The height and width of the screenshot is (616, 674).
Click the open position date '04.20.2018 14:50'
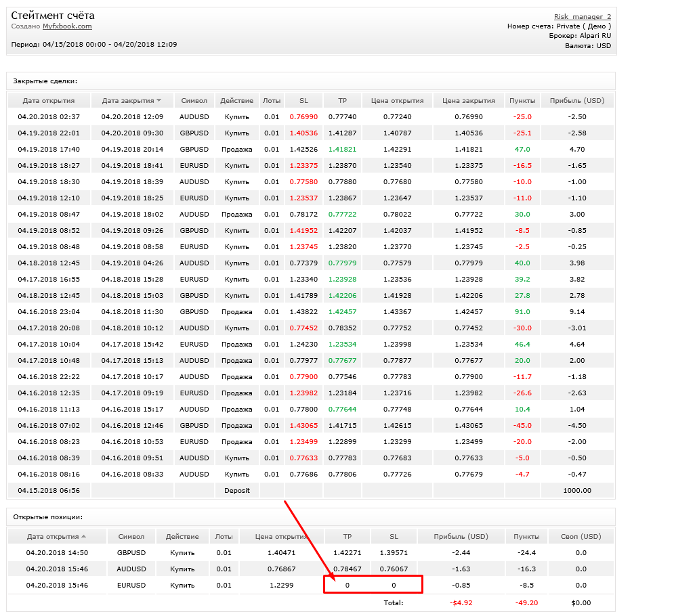pos(57,553)
